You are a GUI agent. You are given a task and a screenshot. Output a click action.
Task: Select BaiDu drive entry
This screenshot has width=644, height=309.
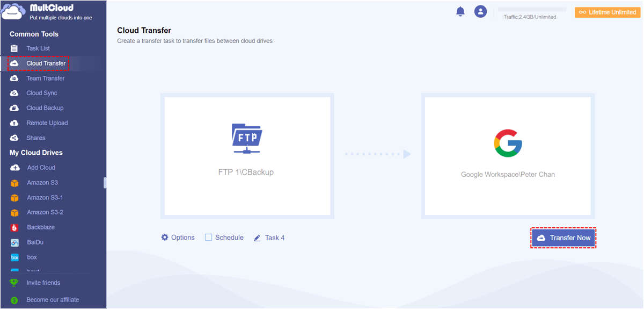[36, 242]
